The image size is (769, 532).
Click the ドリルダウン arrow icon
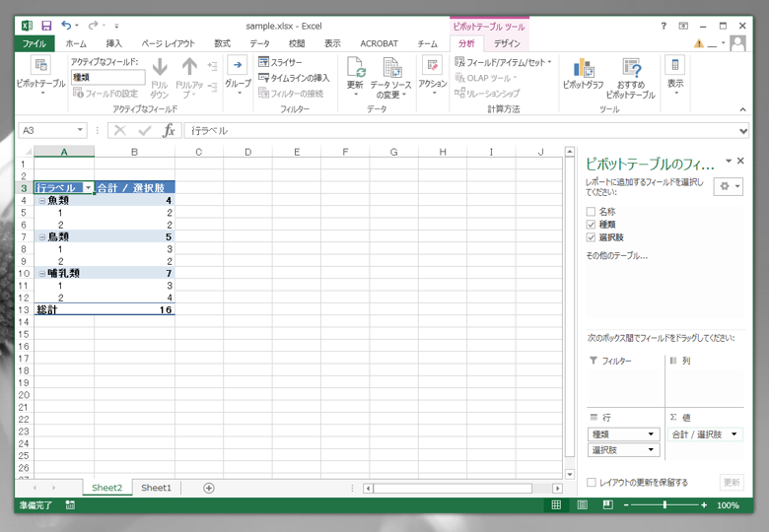click(160, 68)
